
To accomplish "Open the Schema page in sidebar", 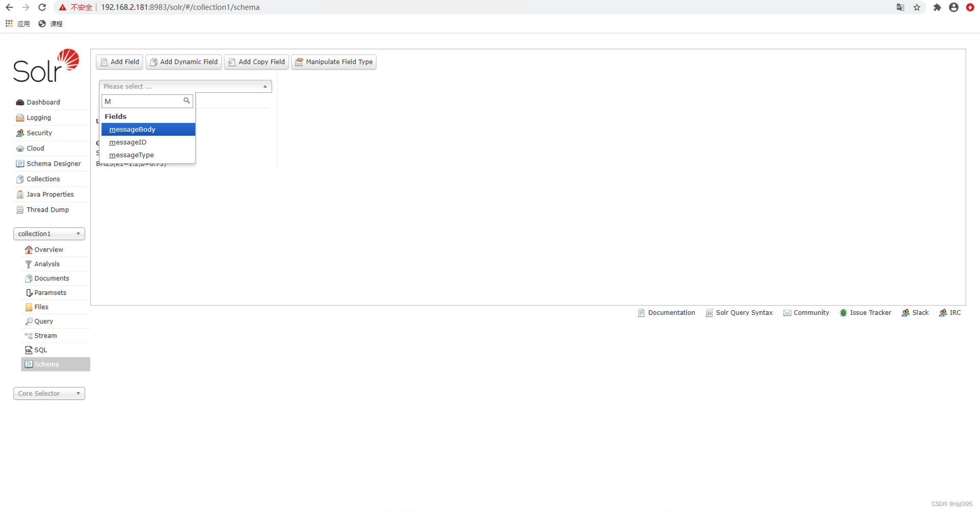I will tap(55, 365).
